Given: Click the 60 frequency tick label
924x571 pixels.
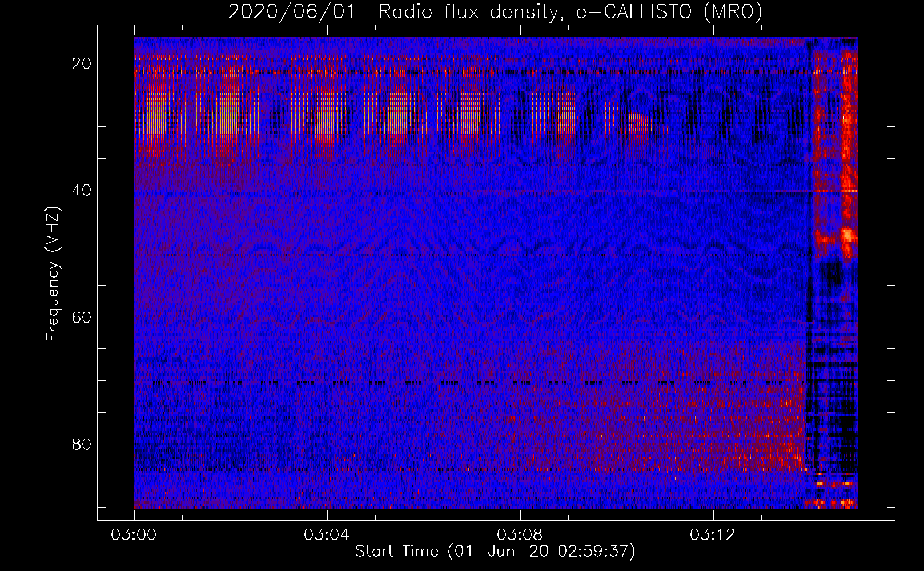Looking at the screenshot, I should pos(82,317).
